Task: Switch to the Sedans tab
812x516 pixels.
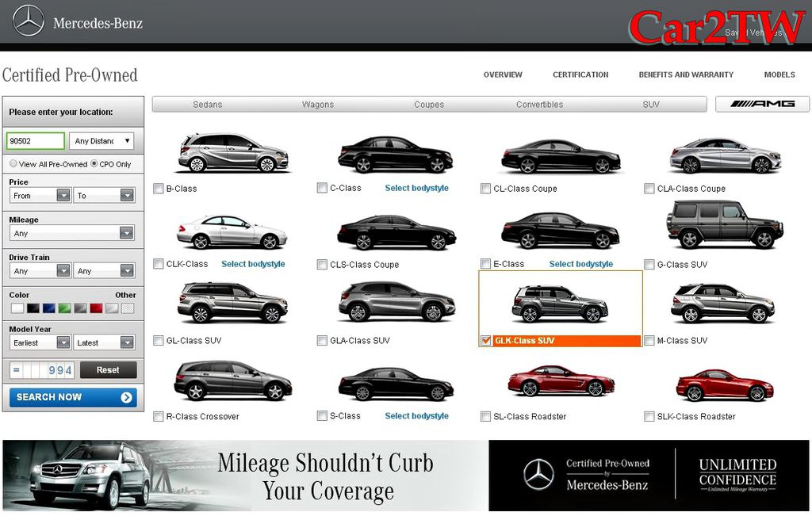Action: tap(208, 105)
